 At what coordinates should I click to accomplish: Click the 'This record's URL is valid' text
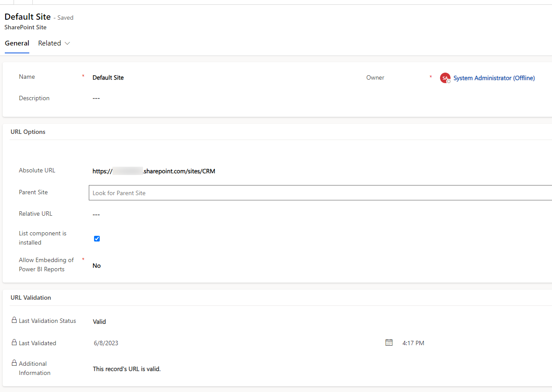[127, 369]
